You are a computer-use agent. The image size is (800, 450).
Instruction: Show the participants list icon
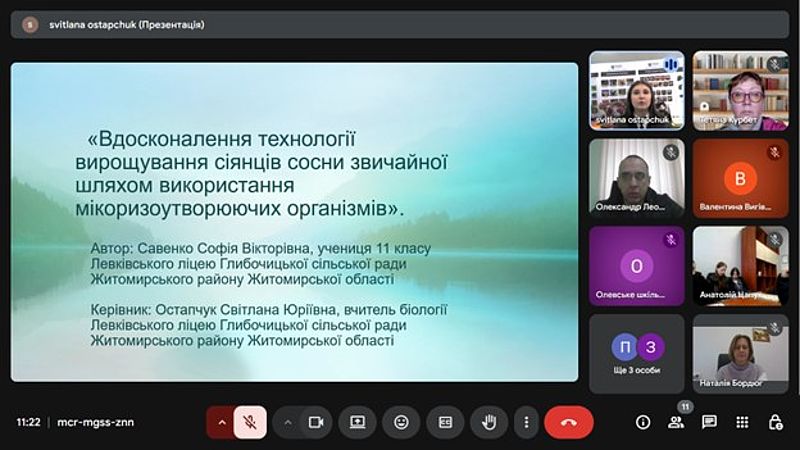(676, 422)
